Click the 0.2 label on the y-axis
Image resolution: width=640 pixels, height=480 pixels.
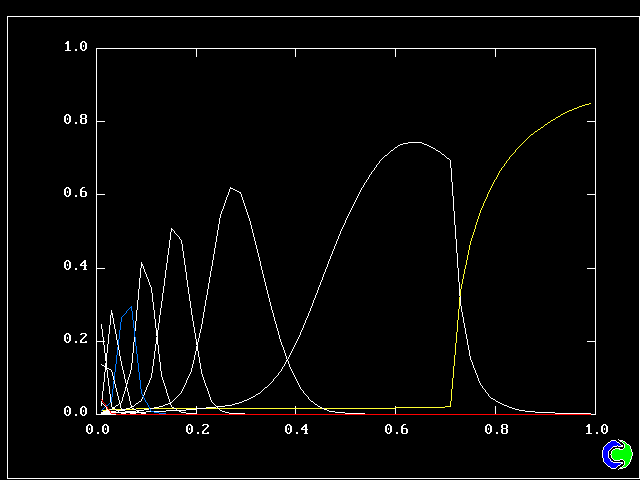76,340
